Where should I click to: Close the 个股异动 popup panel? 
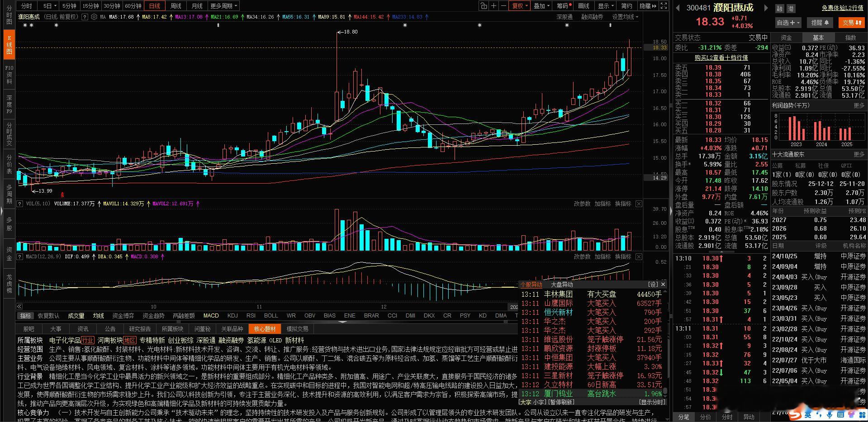pyautogui.click(x=663, y=284)
